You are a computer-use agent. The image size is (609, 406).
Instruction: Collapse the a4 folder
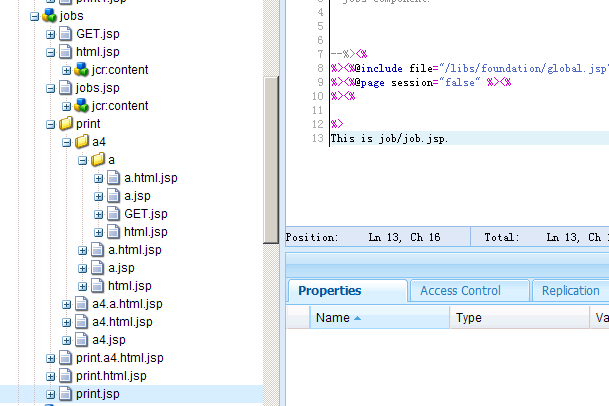pyautogui.click(x=66, y=142)
